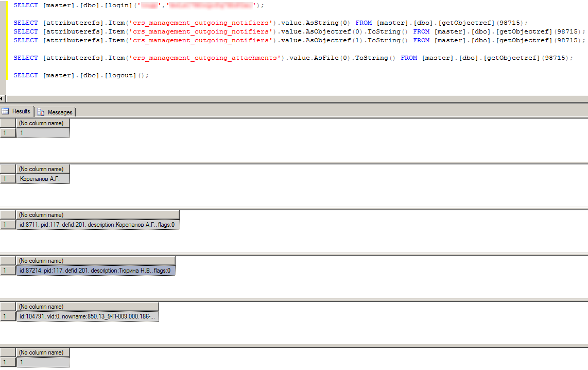
Task: Select value '1' in last result grid
Action: [43, 362]
